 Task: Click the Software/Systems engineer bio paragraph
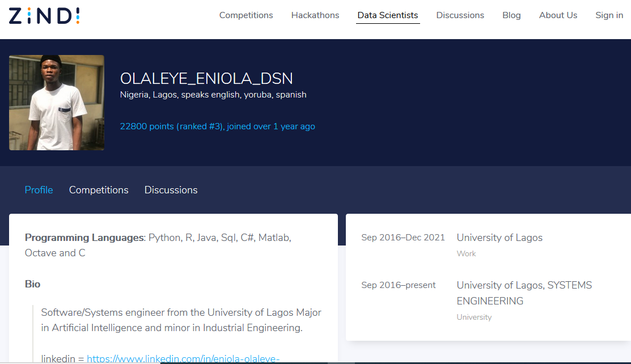pos(181,320)
